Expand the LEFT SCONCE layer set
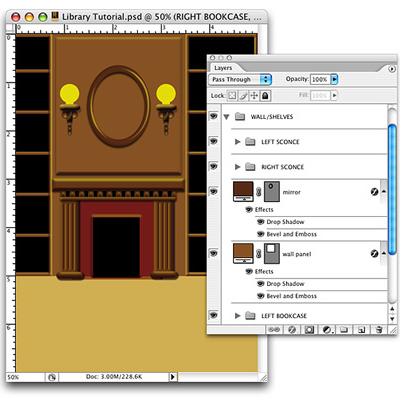The width and height of the screenshot is (400, 407). click(237, 142)
